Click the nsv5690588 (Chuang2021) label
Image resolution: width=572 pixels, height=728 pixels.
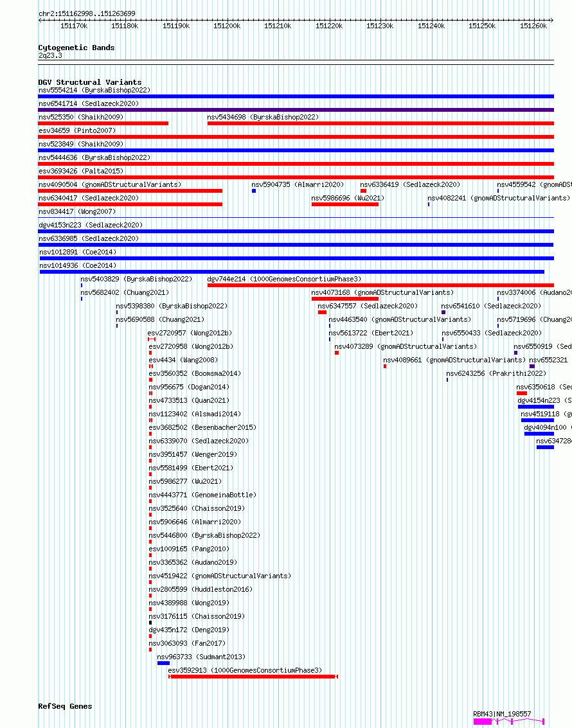click(x=160, y=319)
